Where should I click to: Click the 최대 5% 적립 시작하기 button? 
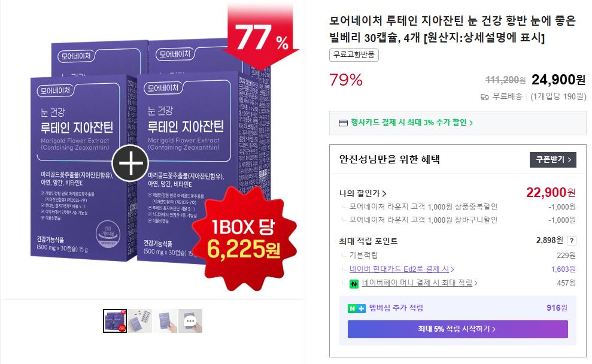tap(457, 329)
